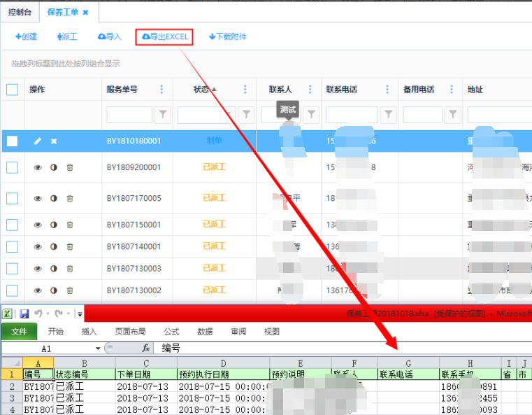Tick the checkbox for row BY1807130003

pos(12,269)
